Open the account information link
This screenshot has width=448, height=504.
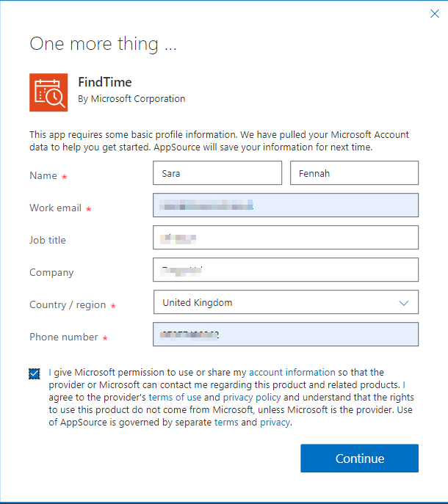pos(292,373)
